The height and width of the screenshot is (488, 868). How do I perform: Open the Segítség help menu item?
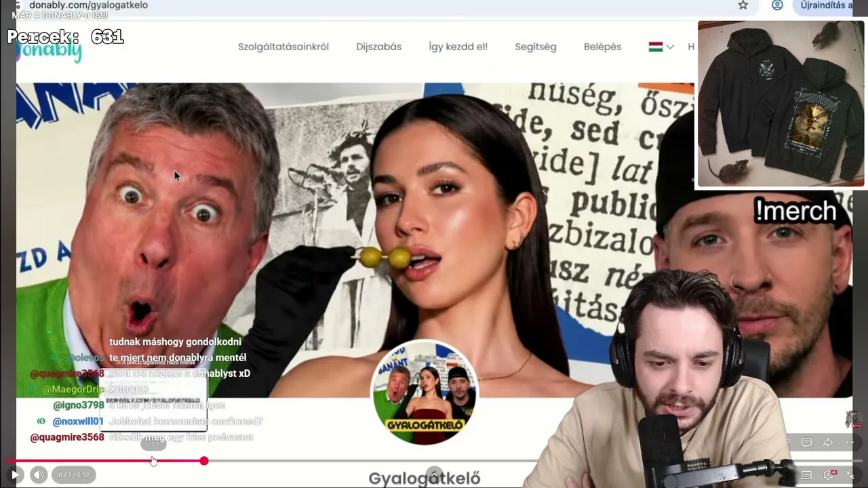536,47
